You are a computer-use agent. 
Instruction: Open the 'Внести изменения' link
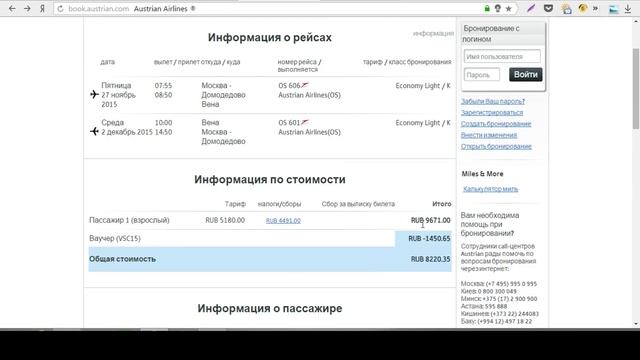489,135
